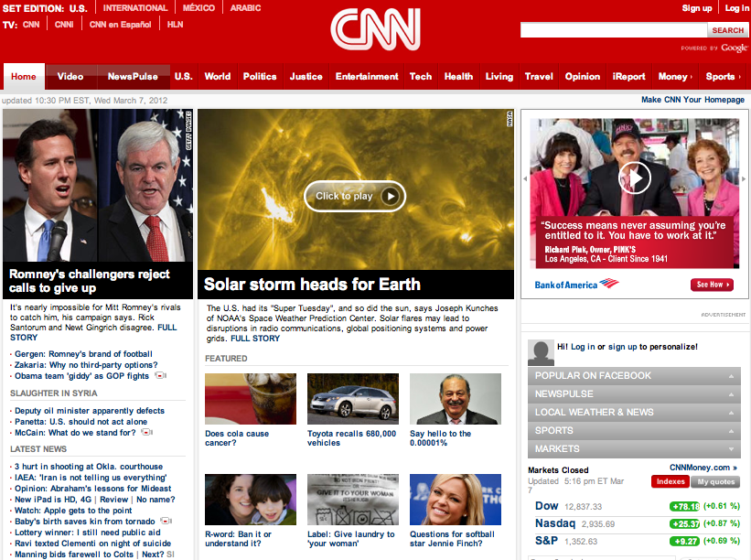Open the NewsPulse nav item
The image size is (751, 560).
point(133,77)
